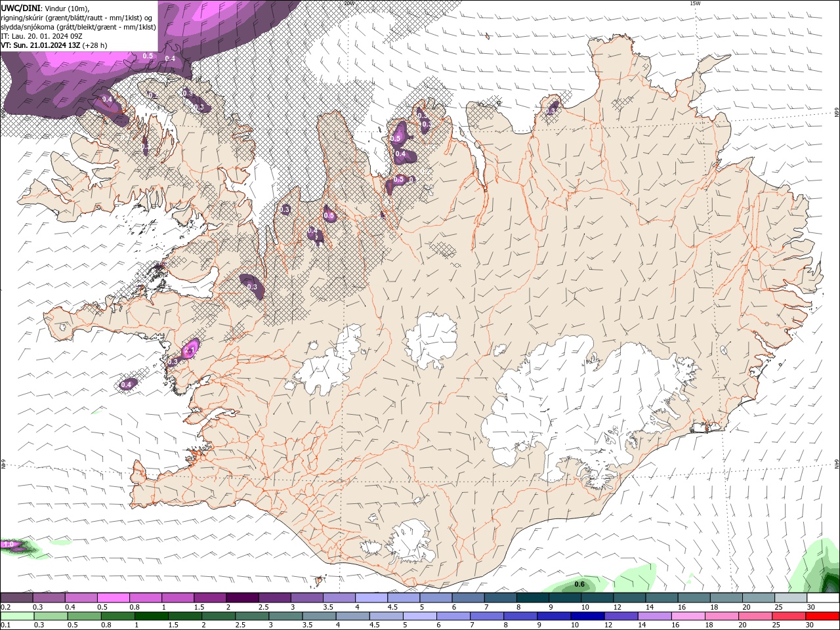The image size is (840, 630).
Task: Pick the dark blue 10 swatch in rain legend
Action: coord(587,616)
